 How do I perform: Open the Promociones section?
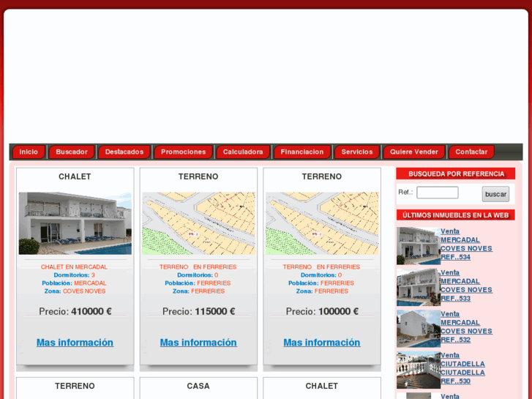pos(183,152)
